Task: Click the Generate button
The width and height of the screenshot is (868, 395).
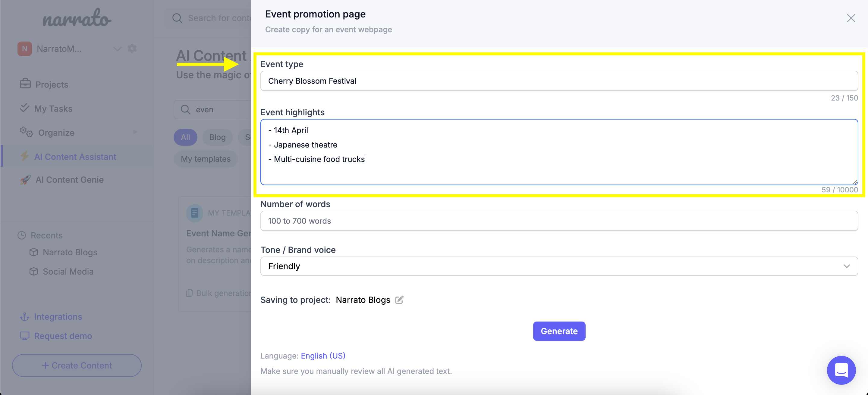Action: (559, 331)
